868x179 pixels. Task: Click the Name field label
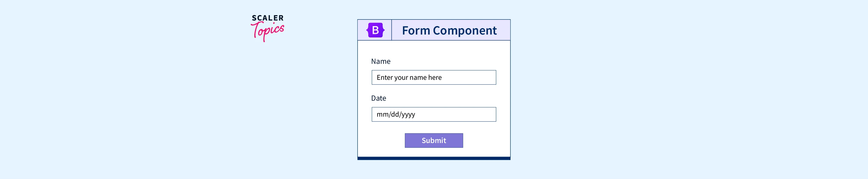380,62
